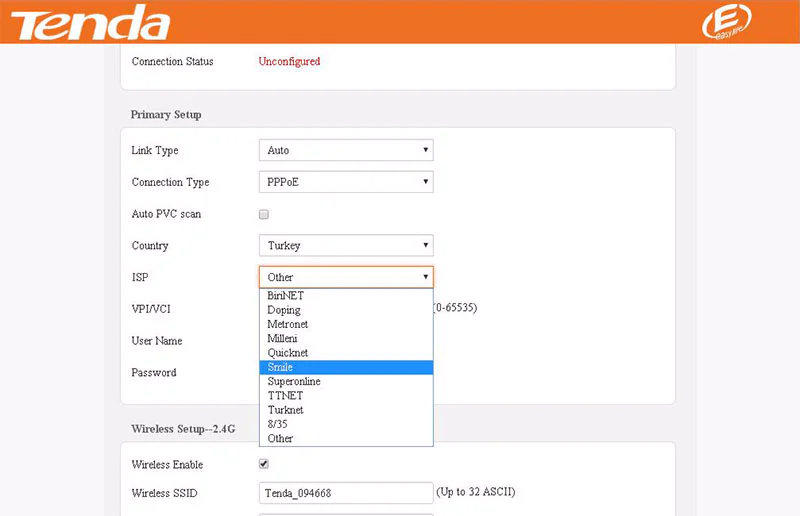
Task: Select TTNET from the ISP list
Action: 346,396
